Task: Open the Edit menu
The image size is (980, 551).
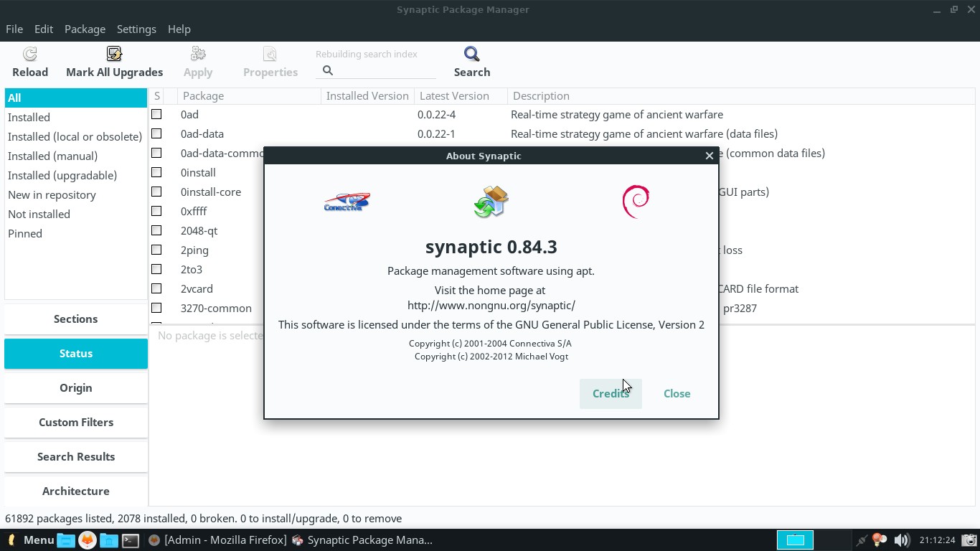Action: [44, 29]
